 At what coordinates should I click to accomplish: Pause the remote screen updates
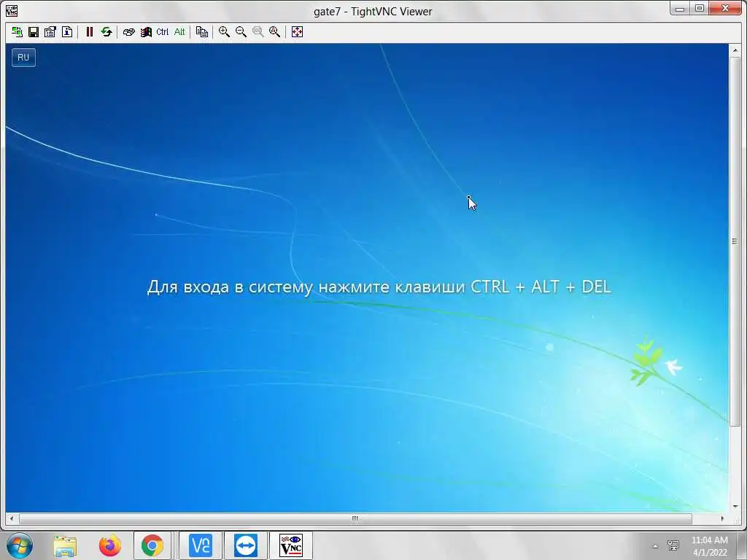tap(89, 32)
